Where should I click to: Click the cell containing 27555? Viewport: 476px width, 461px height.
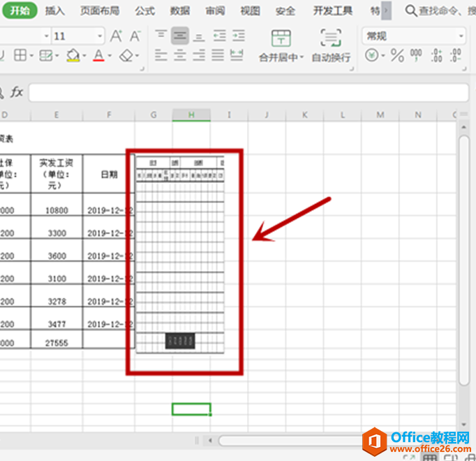57,339
